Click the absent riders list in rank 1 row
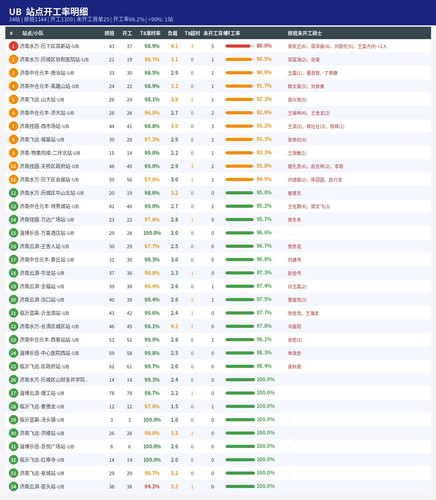The width and height of the screenshot is (436, 500). pyautogui.click(x=337, y=46)
